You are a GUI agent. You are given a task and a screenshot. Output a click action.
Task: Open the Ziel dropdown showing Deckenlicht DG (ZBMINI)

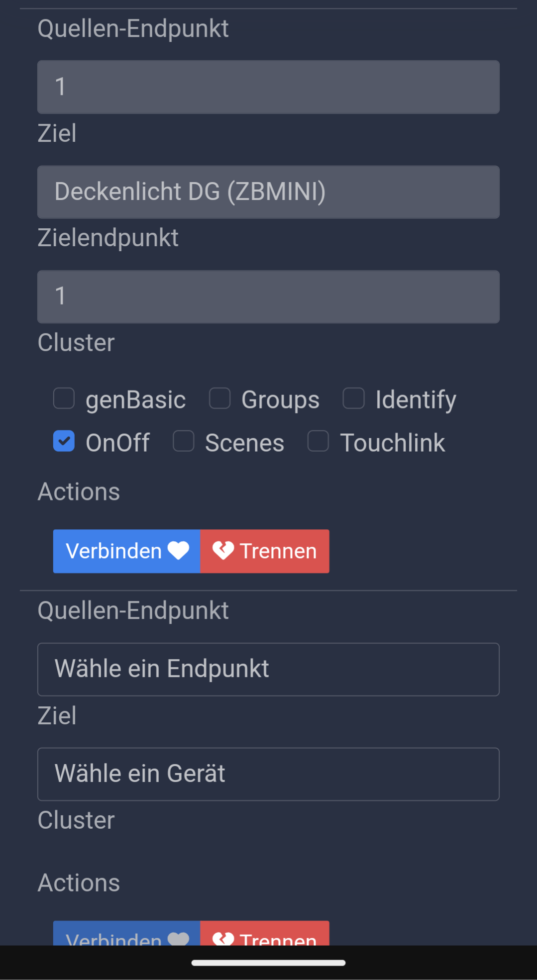point(268,192)
